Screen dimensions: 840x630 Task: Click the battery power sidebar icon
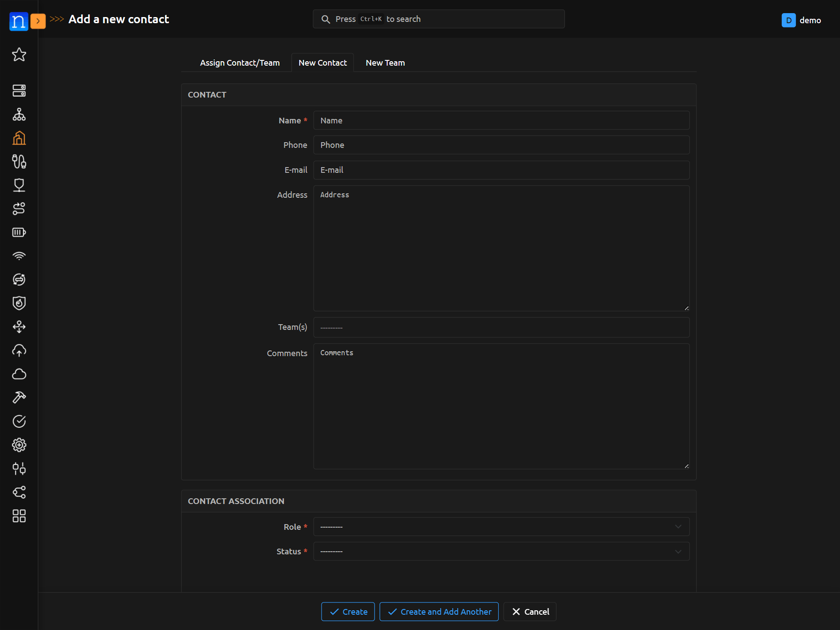(19, 232)
